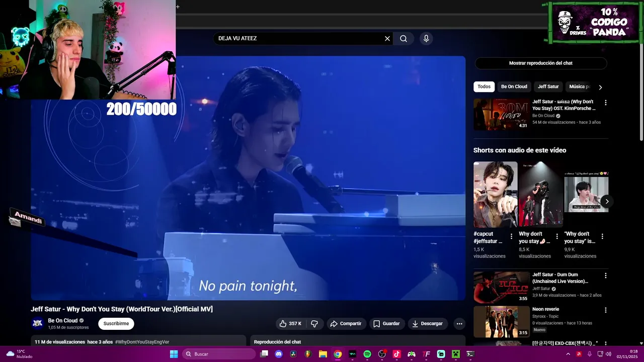This screenshot has width=644, height=362.
Task: Click the #WhyDontYouStayEngVer hashtag
Action: point(142,342)
